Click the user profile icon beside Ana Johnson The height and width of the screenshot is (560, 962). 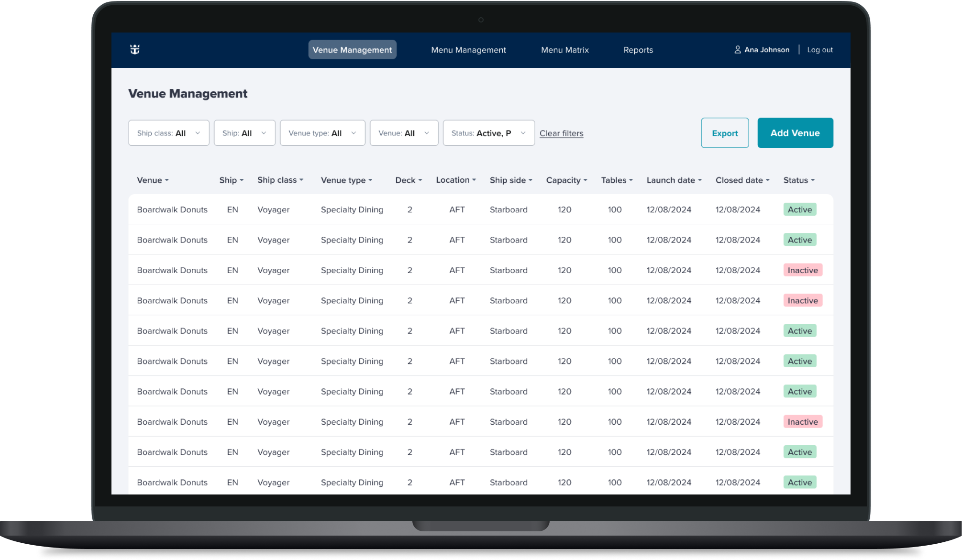[x=737, y=50]
